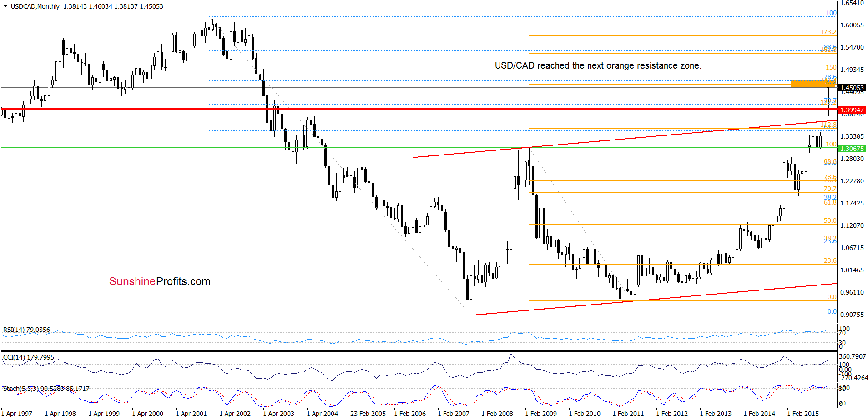Image resolution: width=868 pixels, height=420 pixels.
Task: Click the orange resistance zone rectangle
Action: [x=813, y=84]
